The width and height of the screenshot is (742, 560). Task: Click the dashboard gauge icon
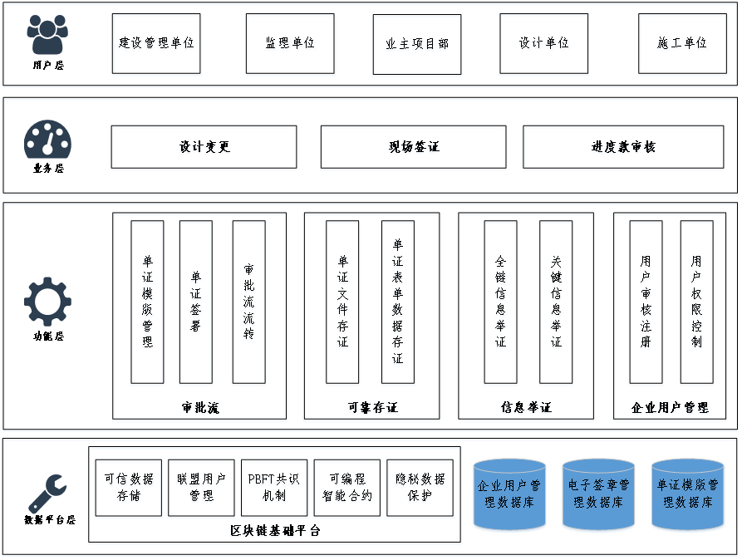tap(48, 140)
